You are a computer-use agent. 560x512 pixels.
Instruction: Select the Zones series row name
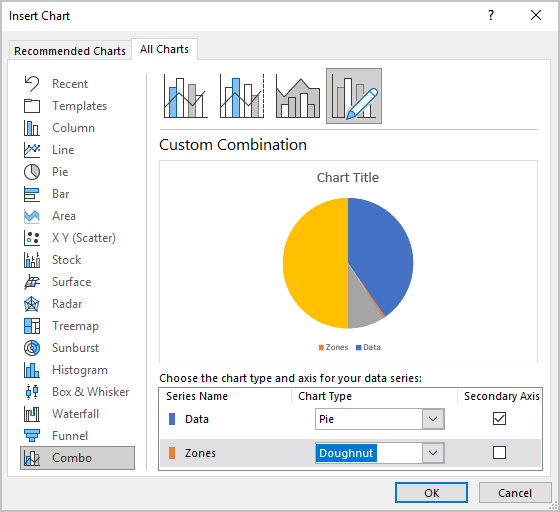200,453
